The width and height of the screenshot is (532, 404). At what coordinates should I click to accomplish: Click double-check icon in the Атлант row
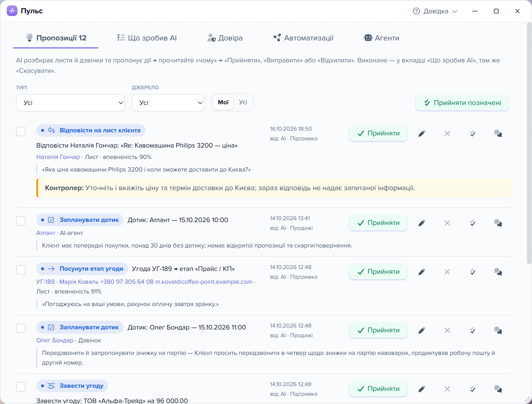(473, 223)
